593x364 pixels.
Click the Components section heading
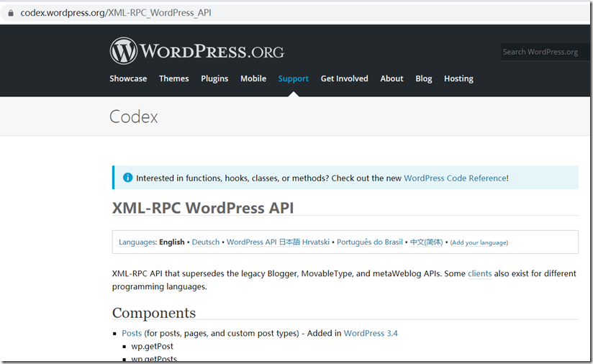point(154,313)
